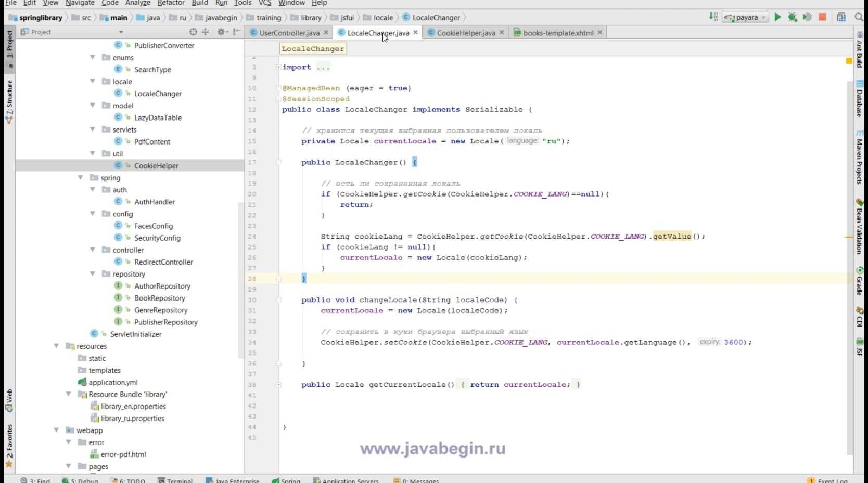This screenshot has height=483, width=868.
Task: Collapse the servlets folder arrow
Action: (x=93, y=129)
